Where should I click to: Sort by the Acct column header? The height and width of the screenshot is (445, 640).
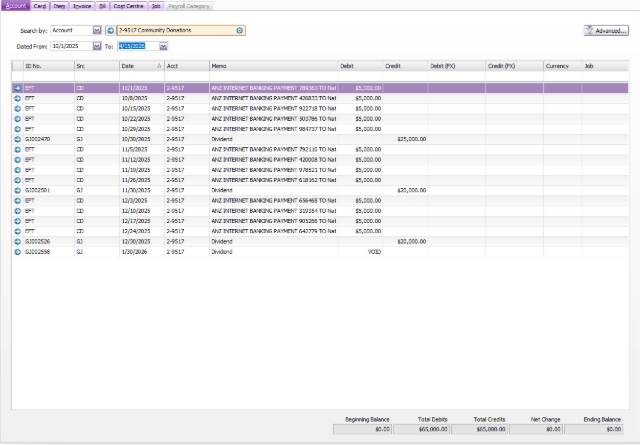click(x=187, y=66)
